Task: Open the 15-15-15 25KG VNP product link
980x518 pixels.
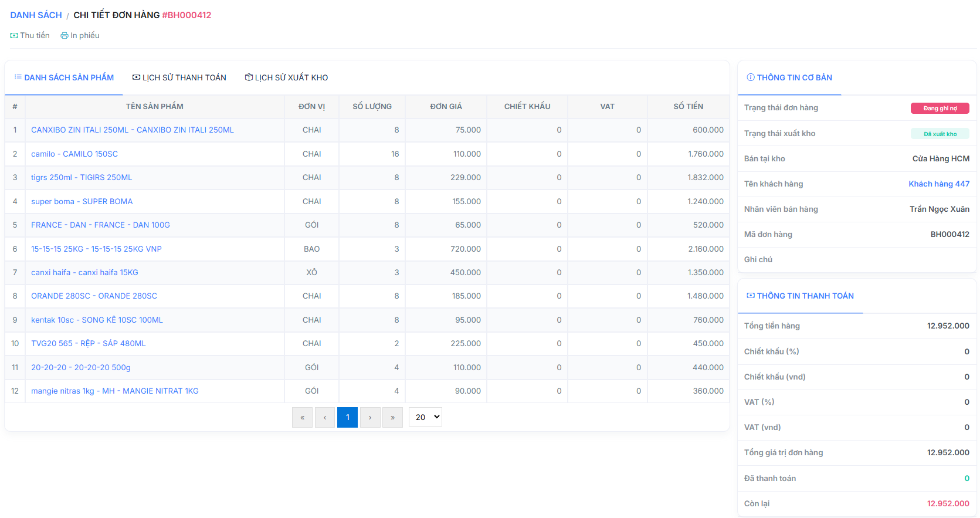Action: [96, 249]
